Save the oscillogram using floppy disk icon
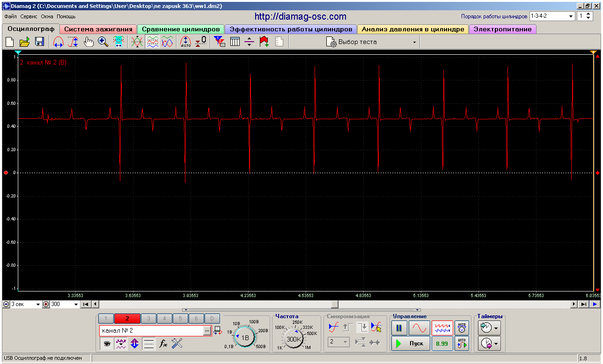Screen dimensions: 603x364 point(40,42)
